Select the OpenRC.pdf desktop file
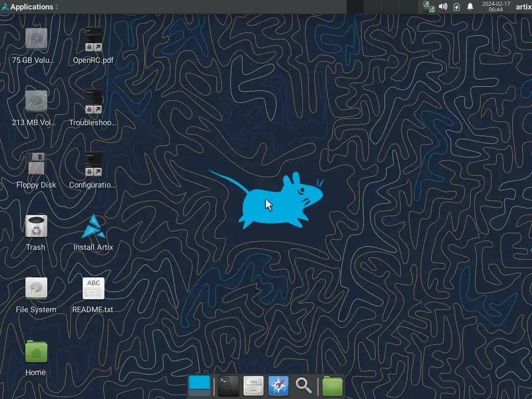Viewport: 532px width, 399px height. coord(94,38)
